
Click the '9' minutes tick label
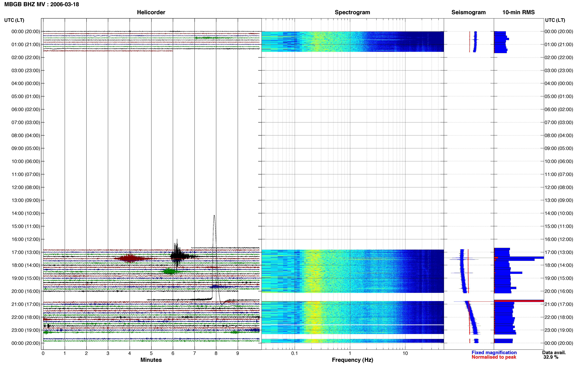238,353
